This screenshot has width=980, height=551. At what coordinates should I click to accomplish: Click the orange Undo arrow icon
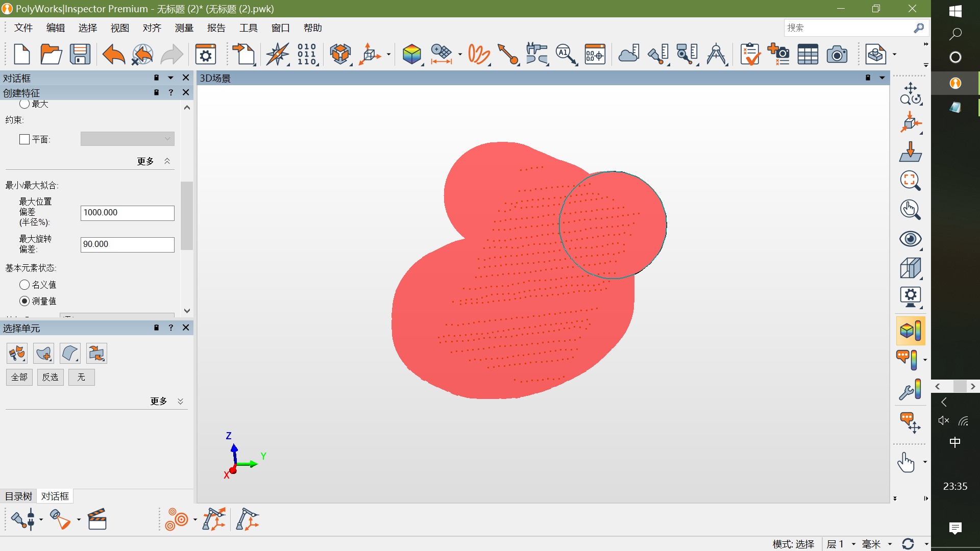[113, 54]
